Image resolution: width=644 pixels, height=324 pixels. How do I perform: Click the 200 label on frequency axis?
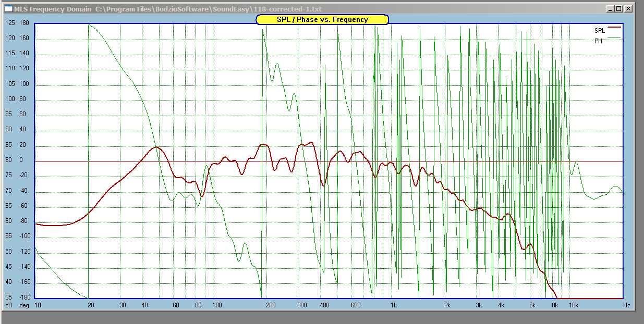271,306
